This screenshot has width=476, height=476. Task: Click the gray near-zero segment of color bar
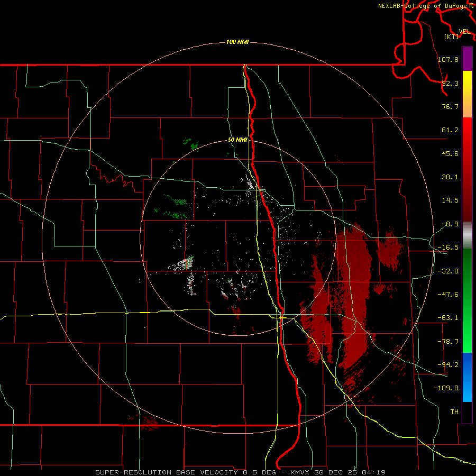[x=467, y=235]
